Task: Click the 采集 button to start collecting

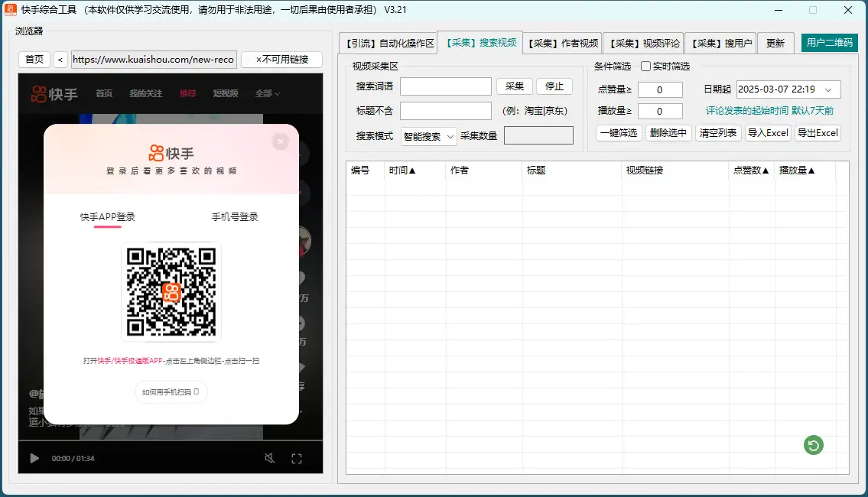Action: coord(514,86)
